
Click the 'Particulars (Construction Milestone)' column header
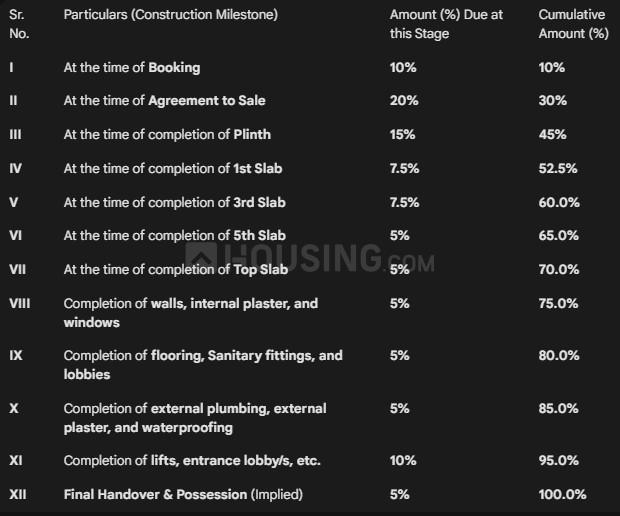click(171, 15)
